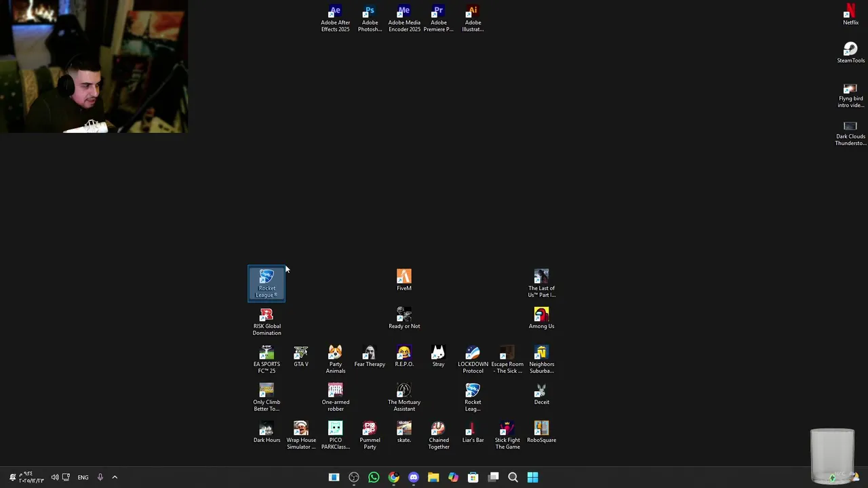868x488 pixels.
Task: Select the RISK Global Domination icon
Action: click(x=267, y=322)
